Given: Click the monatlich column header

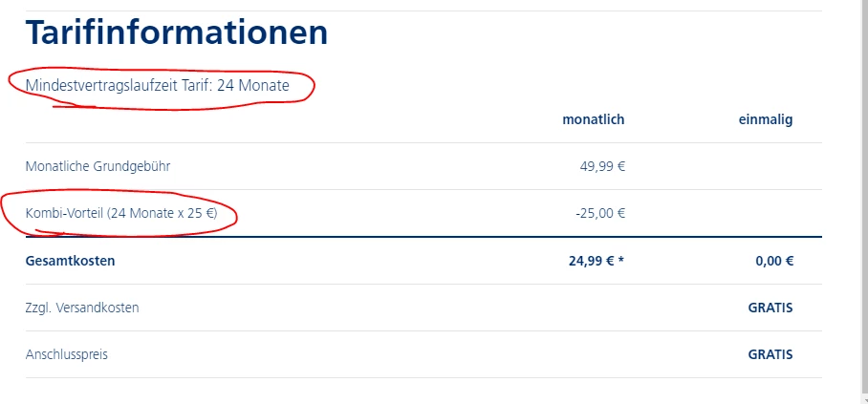Looking at the screenshot, I should (593, 119).
